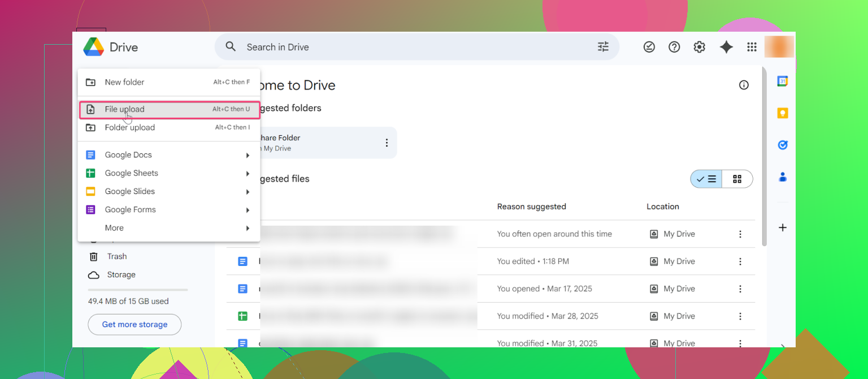Open My Drive location for file edited 1:18 PM
Viewport: 868px width, 379px height.
click(x=672, y=261)
